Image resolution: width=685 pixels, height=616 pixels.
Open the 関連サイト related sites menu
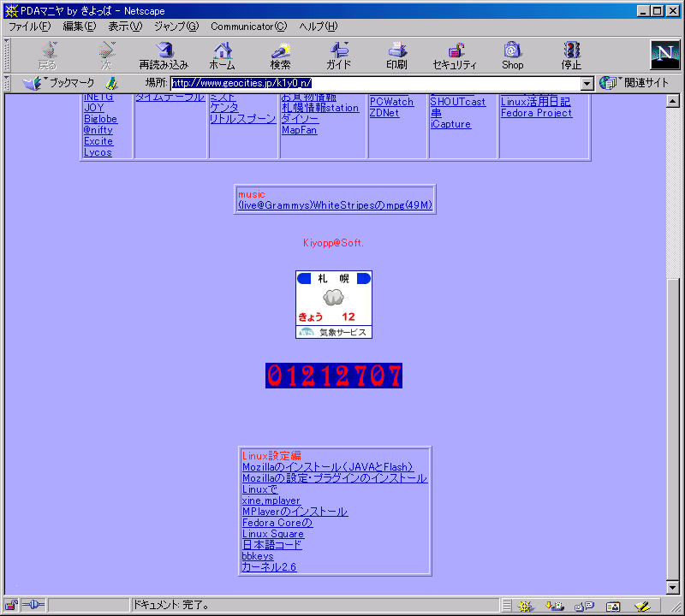634,83
